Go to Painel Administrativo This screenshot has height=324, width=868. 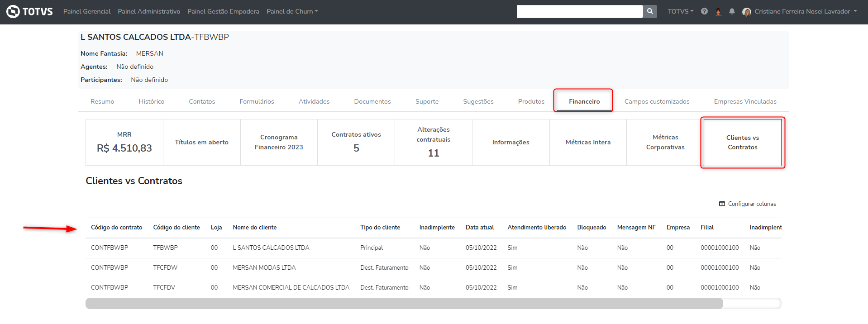(149, 11)
